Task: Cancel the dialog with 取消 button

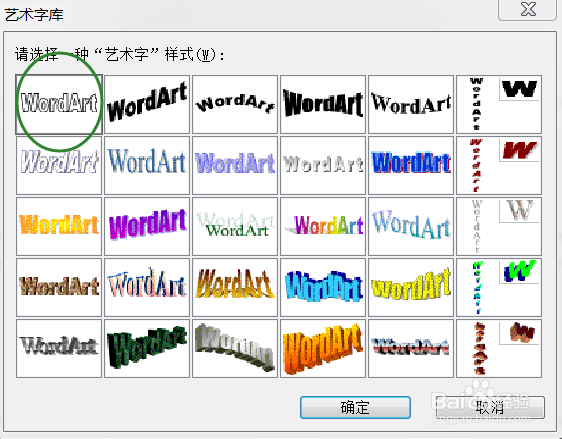Action: click(x=490, y=407)
